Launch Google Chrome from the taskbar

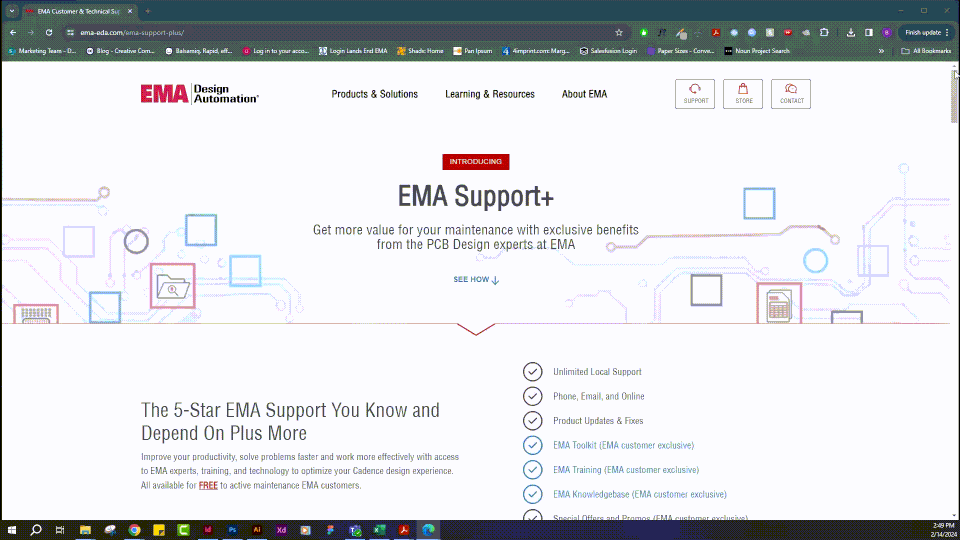(134, 530)
